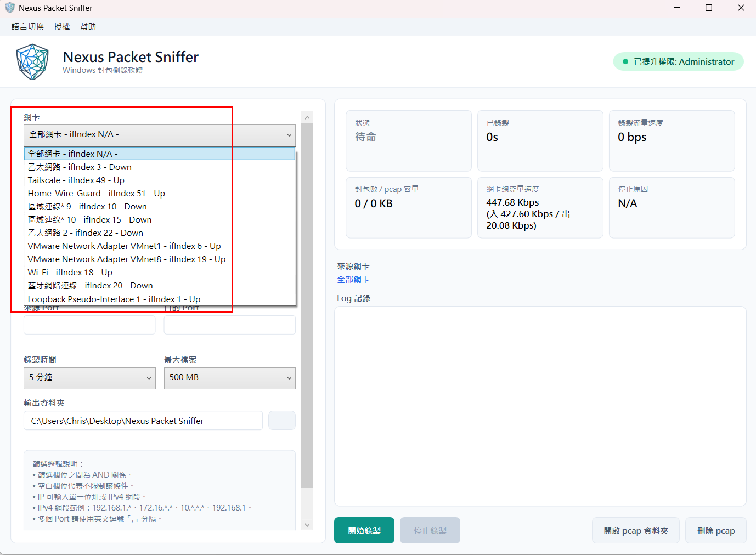Choose Loopback Pseudo-Interface 1 adapter
This screenshot has width=756, height=555.
(x=160, y=299)
